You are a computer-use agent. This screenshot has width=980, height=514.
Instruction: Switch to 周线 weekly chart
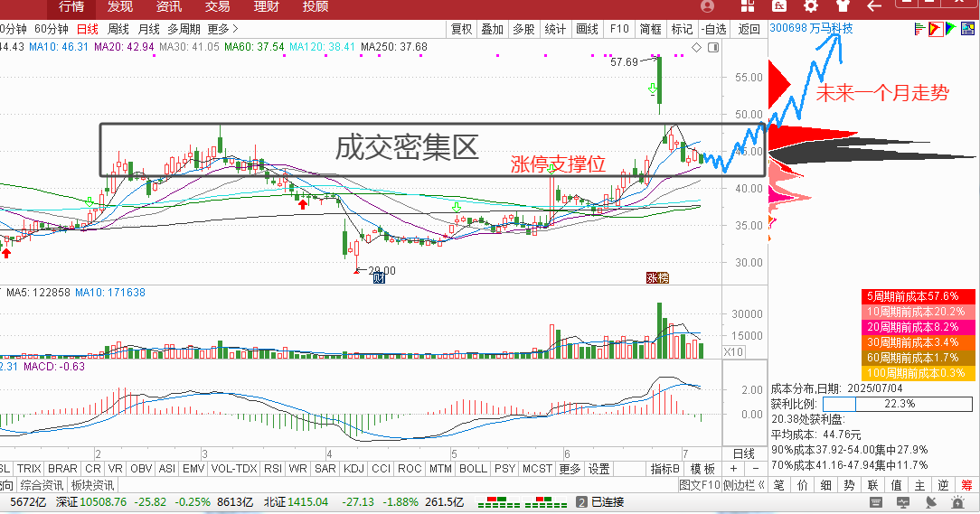click(x=118, y=29)
